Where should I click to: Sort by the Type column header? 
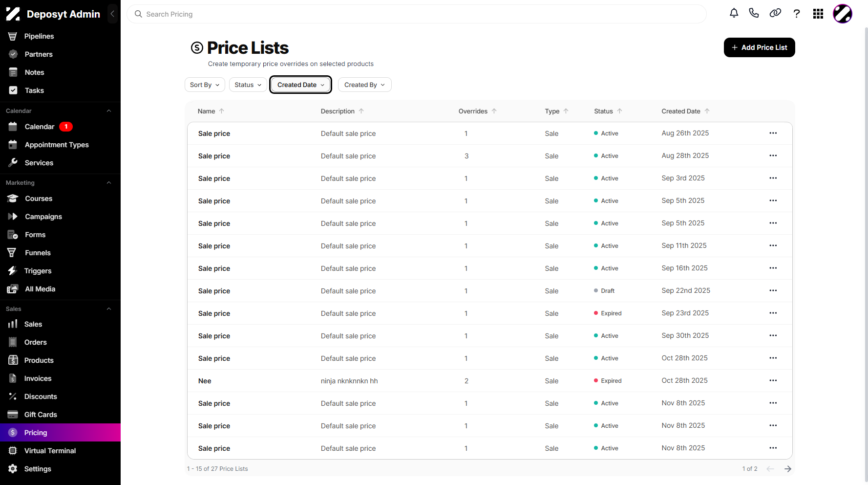pos(557,111)
